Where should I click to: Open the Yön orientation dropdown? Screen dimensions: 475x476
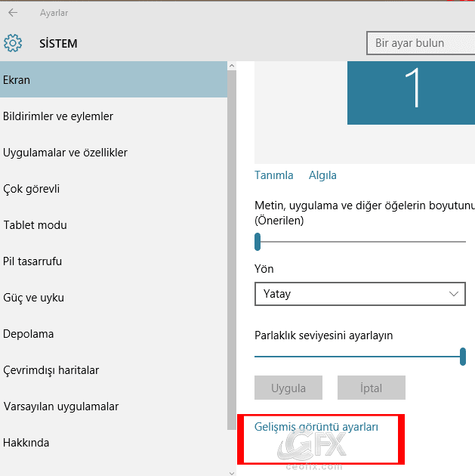tap(360, 294)
